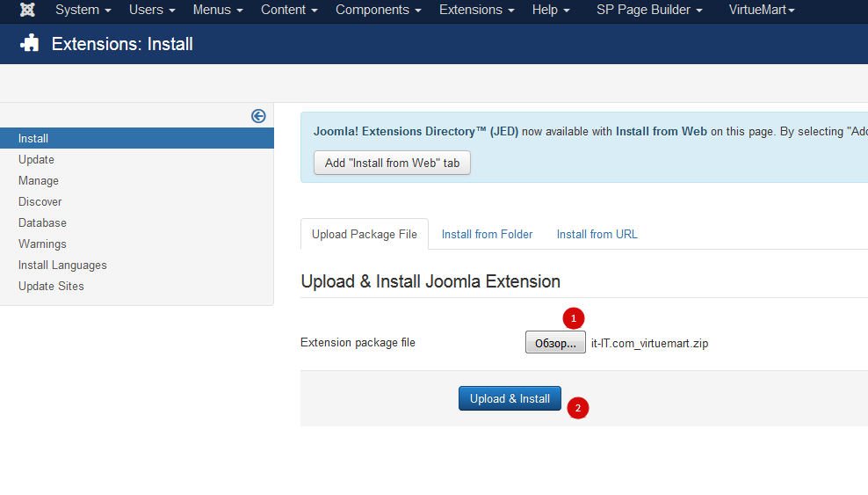Open Install Languages in the sidebar
This screenshot has height=495, width=868.
[62, 265]
